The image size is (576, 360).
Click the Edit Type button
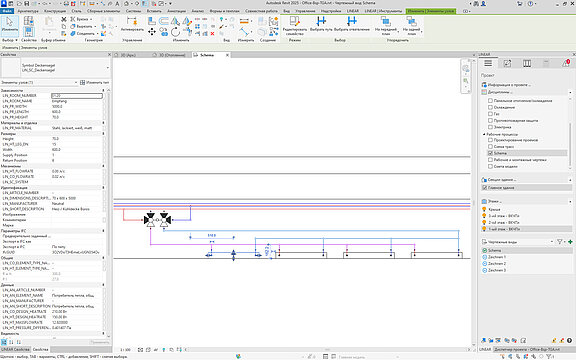pos(94,83)
